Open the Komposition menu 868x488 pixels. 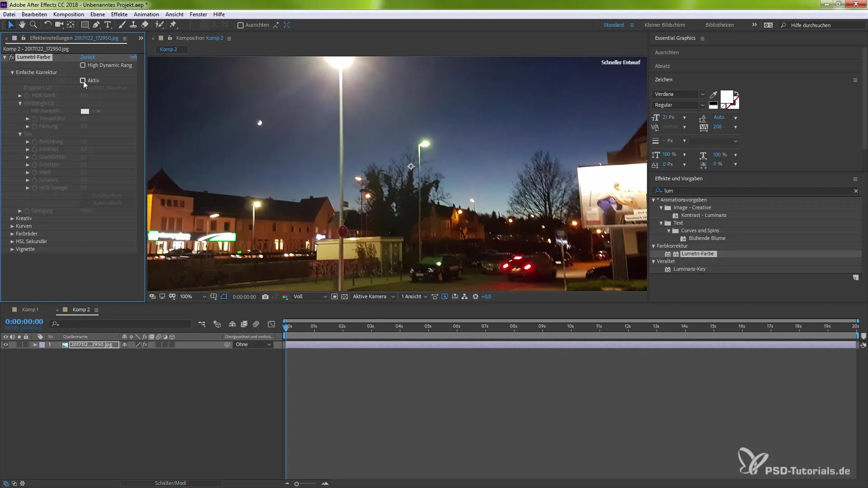(x=68, y=14)
